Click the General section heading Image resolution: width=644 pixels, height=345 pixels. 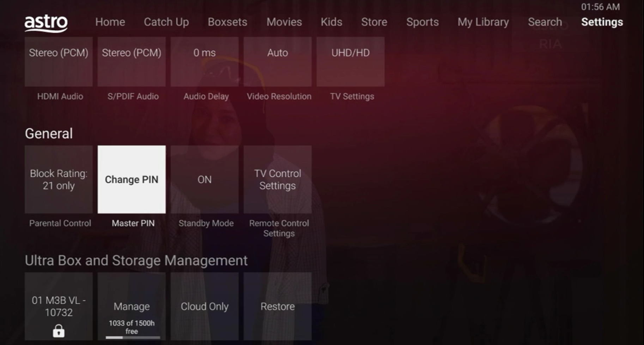[49, 133]
